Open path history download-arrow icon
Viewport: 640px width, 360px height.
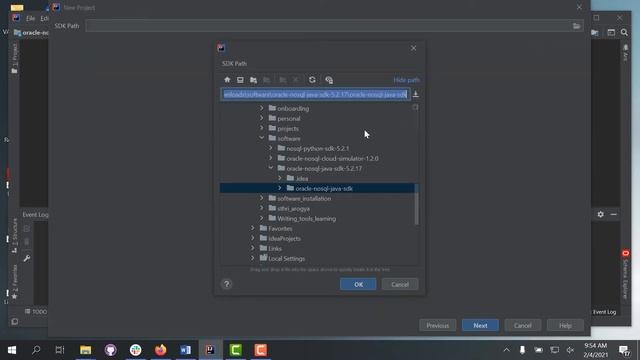[416, 94]
